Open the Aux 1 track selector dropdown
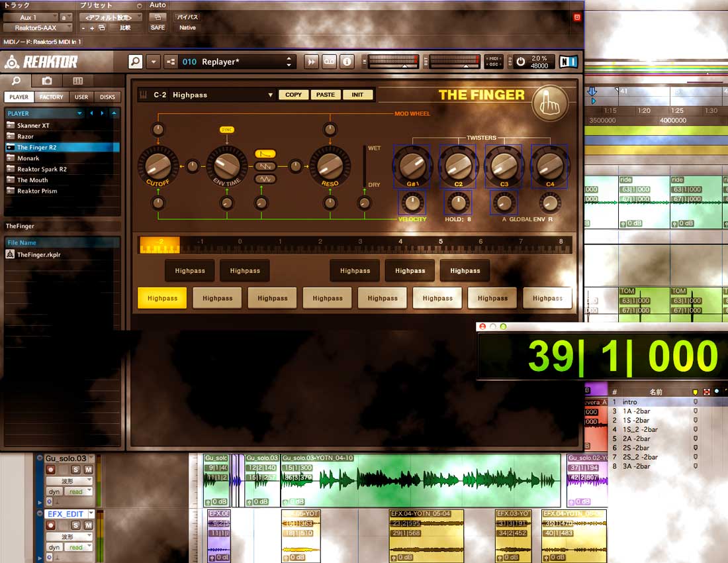Image resolution: width=728 pixels, height=563 pixels. click(x=30, y=17)
